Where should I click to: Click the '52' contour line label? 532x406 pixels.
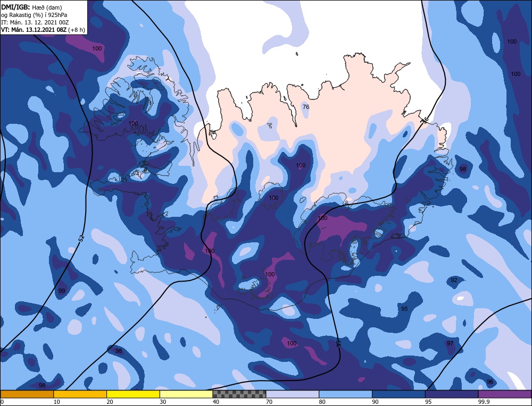pos(81,238)
